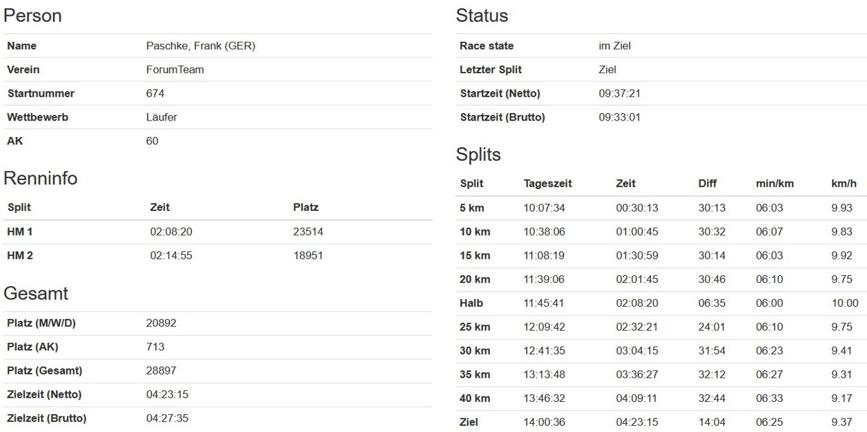The height and width of the screenshot is (432, 867).
Task: Click the HM 1 rank 23514
Action: (308, 232)
